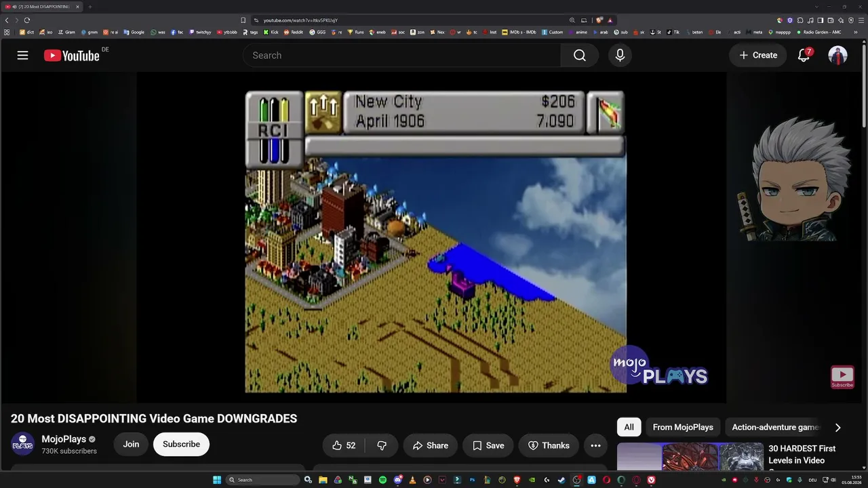Open Steam from the taskbar

click(x=561, y=480)
